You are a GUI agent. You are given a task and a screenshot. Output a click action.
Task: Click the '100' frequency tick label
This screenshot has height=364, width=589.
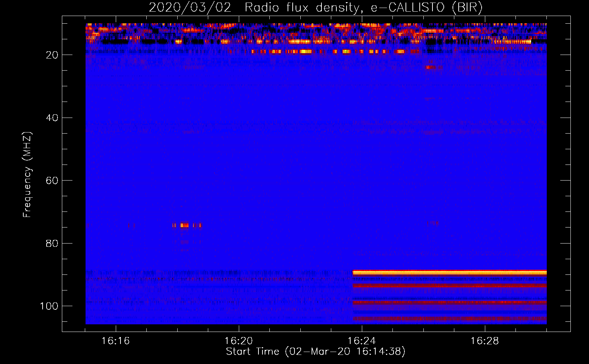49,306
